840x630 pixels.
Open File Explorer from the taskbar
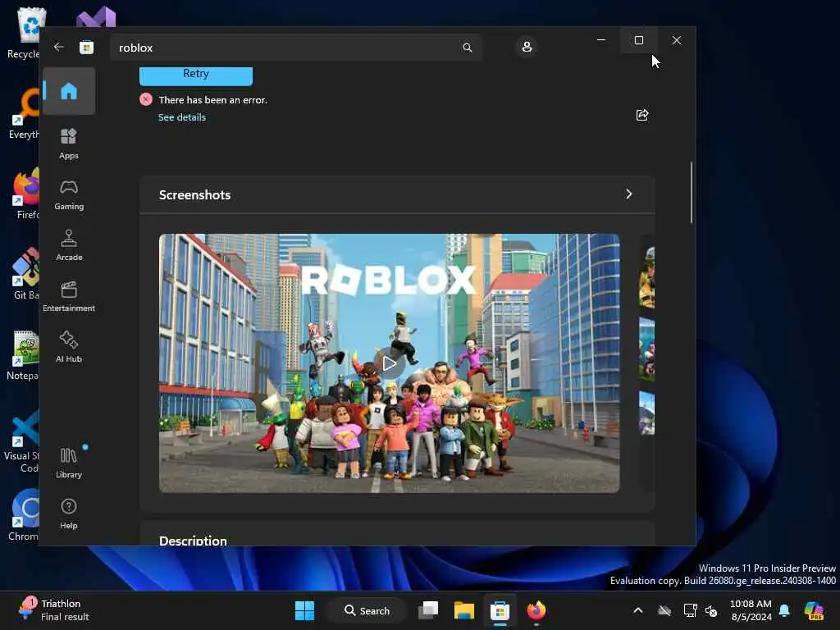464,610
